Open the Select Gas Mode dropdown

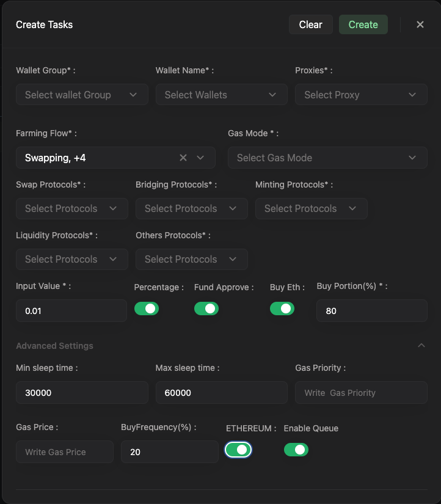pos(327,158)
